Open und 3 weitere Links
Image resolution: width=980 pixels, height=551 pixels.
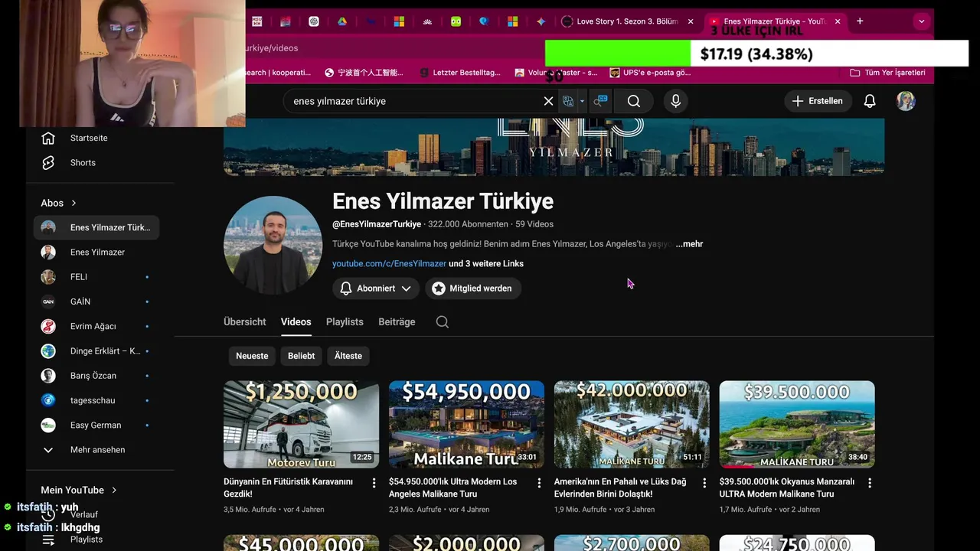point(486,263)
